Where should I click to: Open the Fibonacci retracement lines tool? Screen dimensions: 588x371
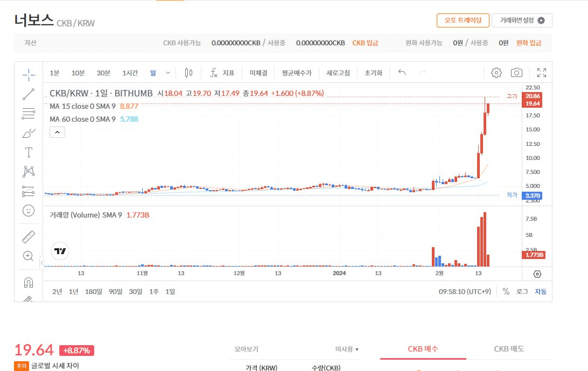click(29, 114)
